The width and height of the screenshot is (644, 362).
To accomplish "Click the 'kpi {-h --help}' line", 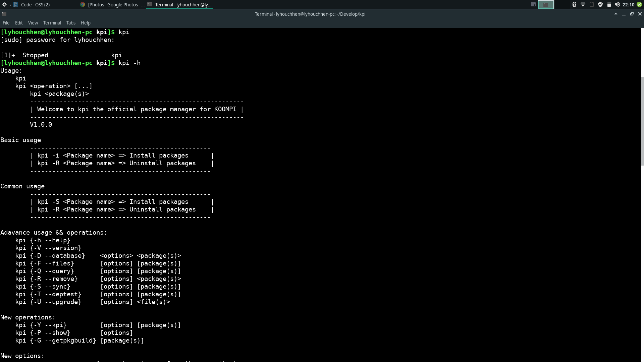I will pyautogui.click(x=43, y=240).
